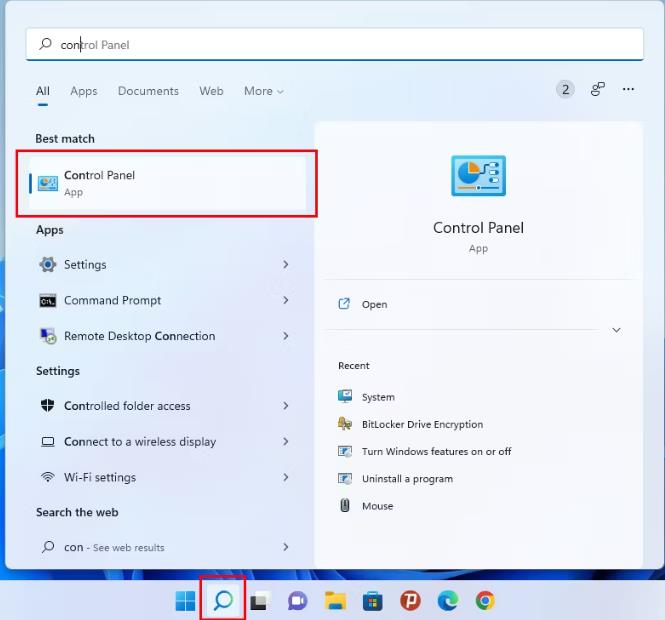The width and height of the screenshot is (665, 620).
Task: Expand Wi-Fi settings result arrow
Action: (x=285, y=477)
